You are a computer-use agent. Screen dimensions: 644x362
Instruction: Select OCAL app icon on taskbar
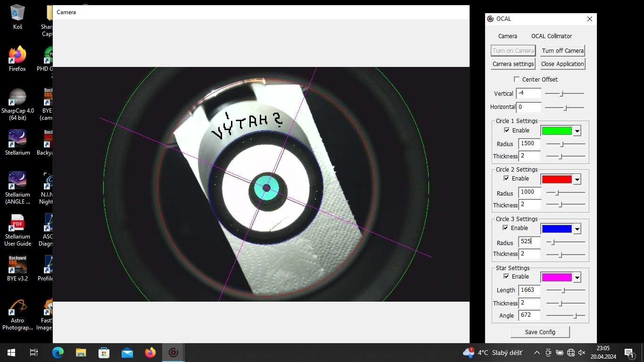pyautogui.click(x=173, y=353)
